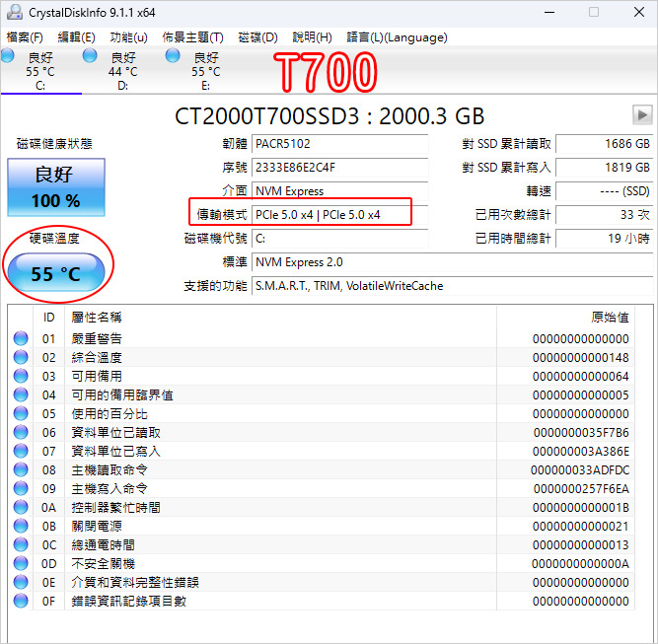This screenshot has height=644, width=658.
Task: Click the next disk arrow button
Action: [642, 114]
